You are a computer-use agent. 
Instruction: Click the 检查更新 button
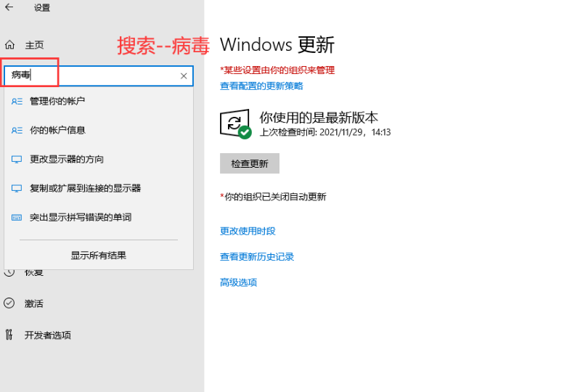click(250, 163)
